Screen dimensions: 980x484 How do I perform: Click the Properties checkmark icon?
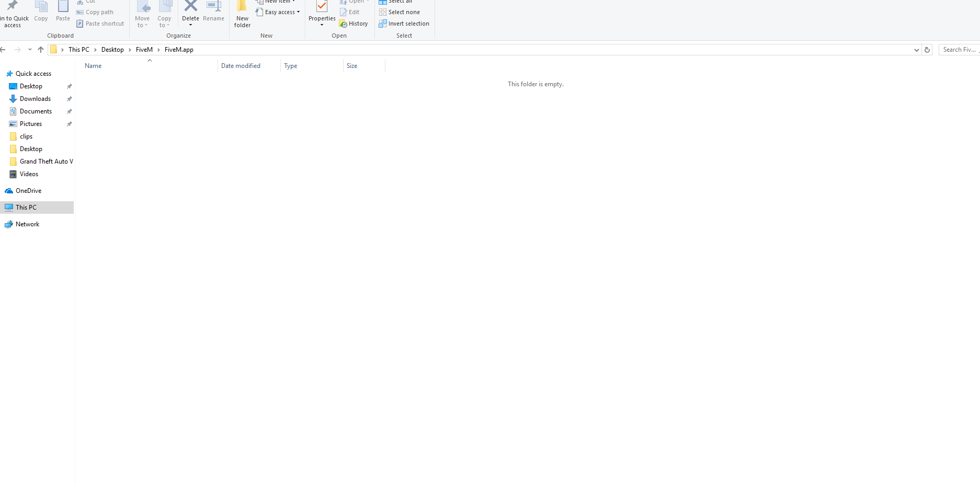pyautogui.click(x=322, y=6)
